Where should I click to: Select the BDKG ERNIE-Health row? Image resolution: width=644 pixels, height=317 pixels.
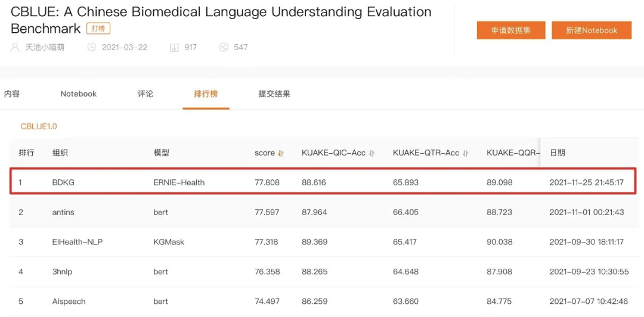tap(323, 182)
